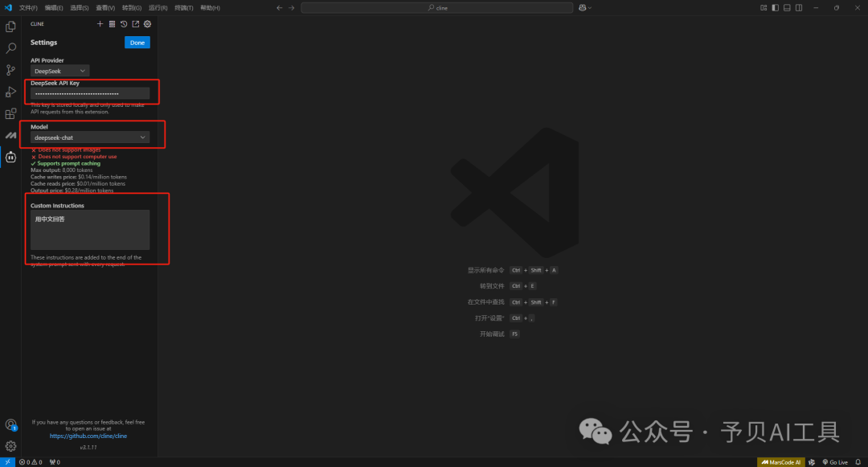The width and height of the screenshot is (868, 467).
Task: Click the cline command center search box
Action: click(436, 8)
